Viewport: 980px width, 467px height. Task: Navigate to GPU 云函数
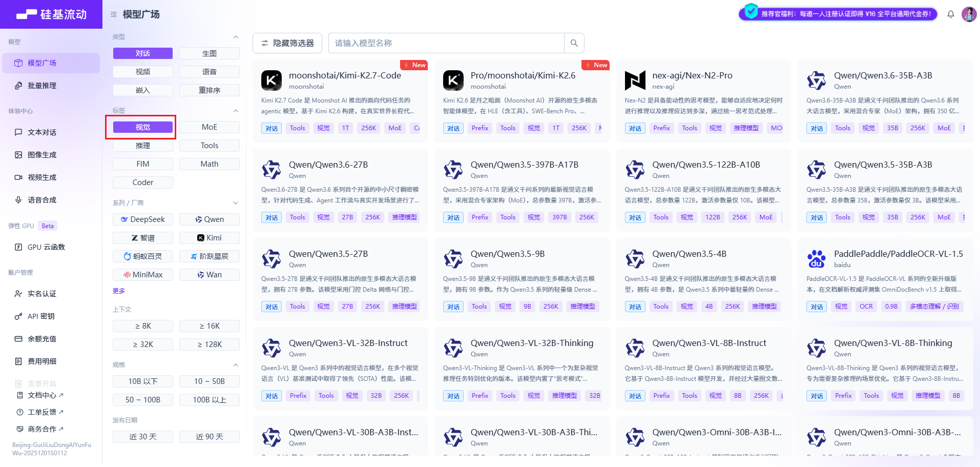[x=51, y=247]
